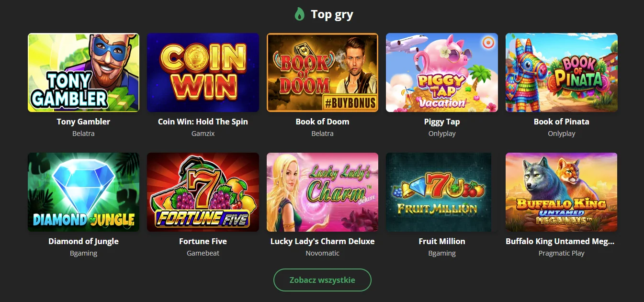Click the Gamzix provider label
The width and height of the screenshot is (644, 302).
pyautogui.click(x=203, y=134)
